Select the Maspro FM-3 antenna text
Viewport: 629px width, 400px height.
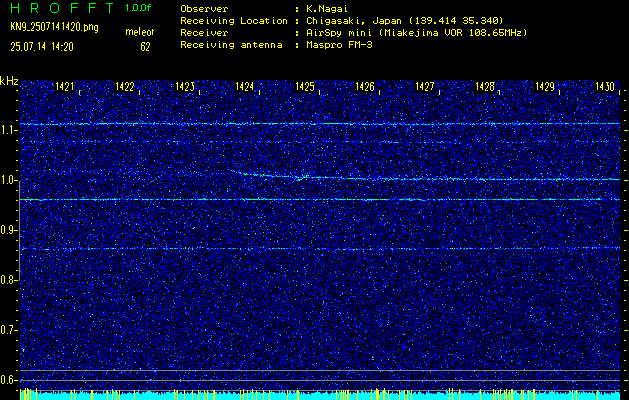coord(339,45)
